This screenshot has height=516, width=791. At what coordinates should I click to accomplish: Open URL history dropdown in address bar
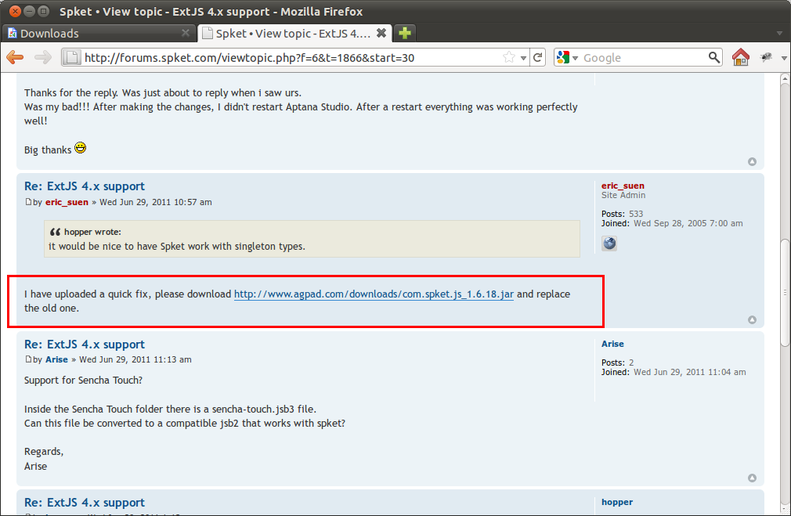click(524, 58)
